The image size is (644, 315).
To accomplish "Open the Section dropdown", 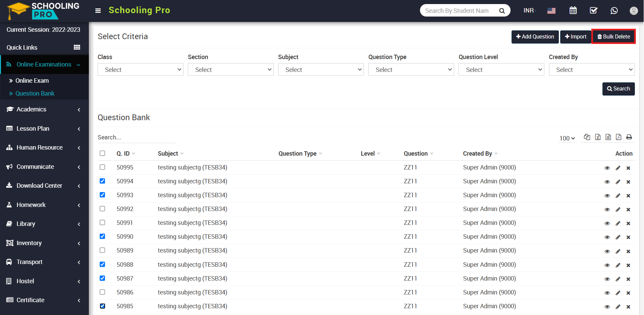I will point(231,70).
